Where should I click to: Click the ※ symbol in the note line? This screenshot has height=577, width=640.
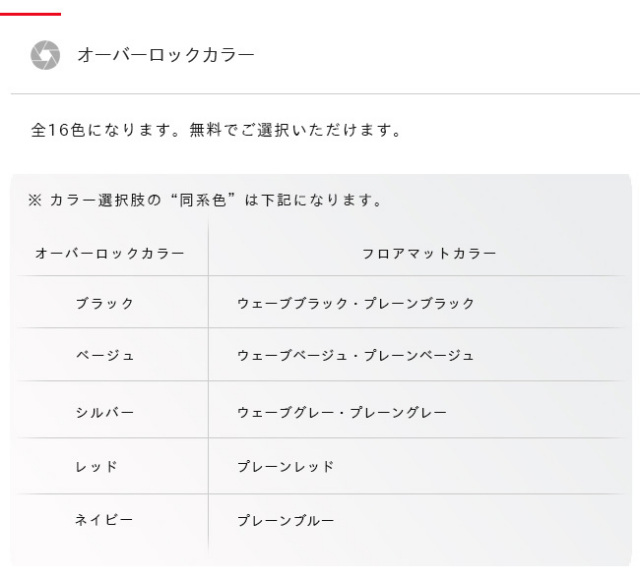(x=35, y=201)
